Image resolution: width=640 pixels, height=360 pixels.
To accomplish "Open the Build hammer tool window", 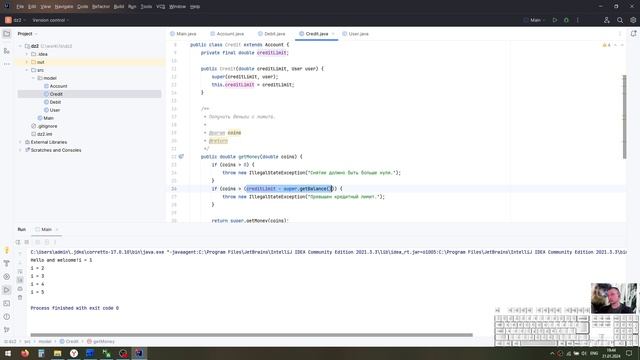I will (x=7, y=264).
